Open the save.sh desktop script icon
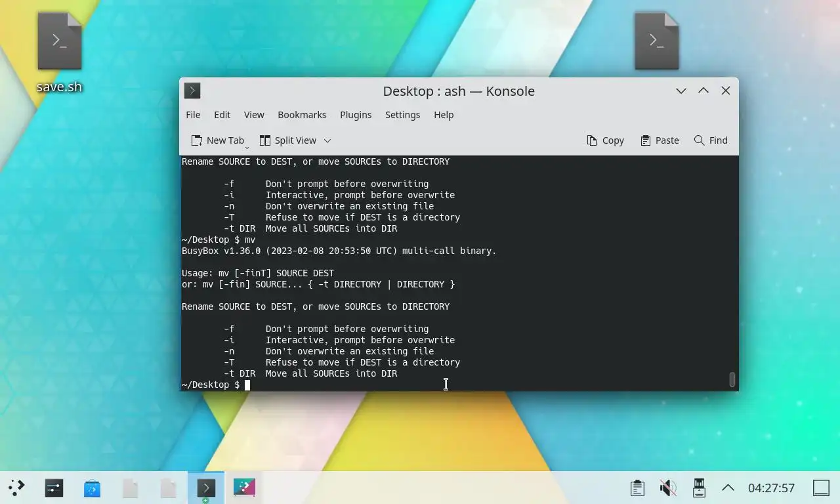Screen dimensions: 840x504 pyautogui.click(x=59, y=52)
